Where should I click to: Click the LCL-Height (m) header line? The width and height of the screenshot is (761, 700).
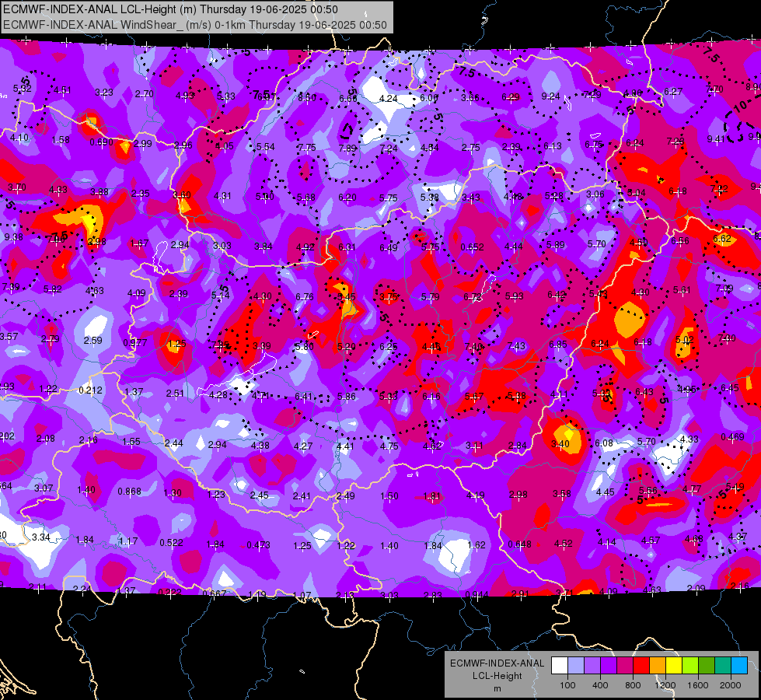(170, 9)
